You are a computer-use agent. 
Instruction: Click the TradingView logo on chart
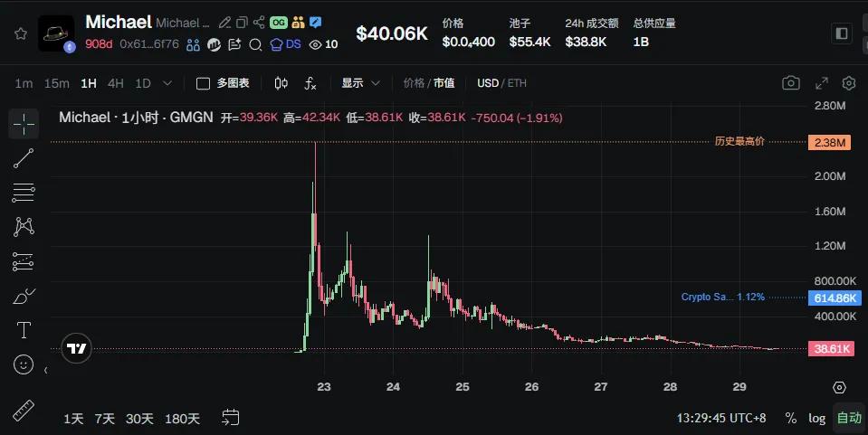click(76, 348)
